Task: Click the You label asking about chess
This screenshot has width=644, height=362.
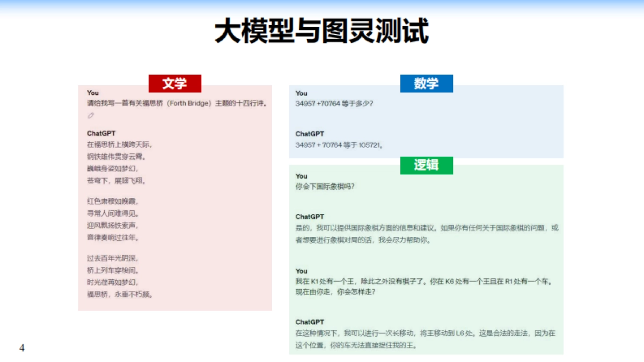Action: coord(300,176)
